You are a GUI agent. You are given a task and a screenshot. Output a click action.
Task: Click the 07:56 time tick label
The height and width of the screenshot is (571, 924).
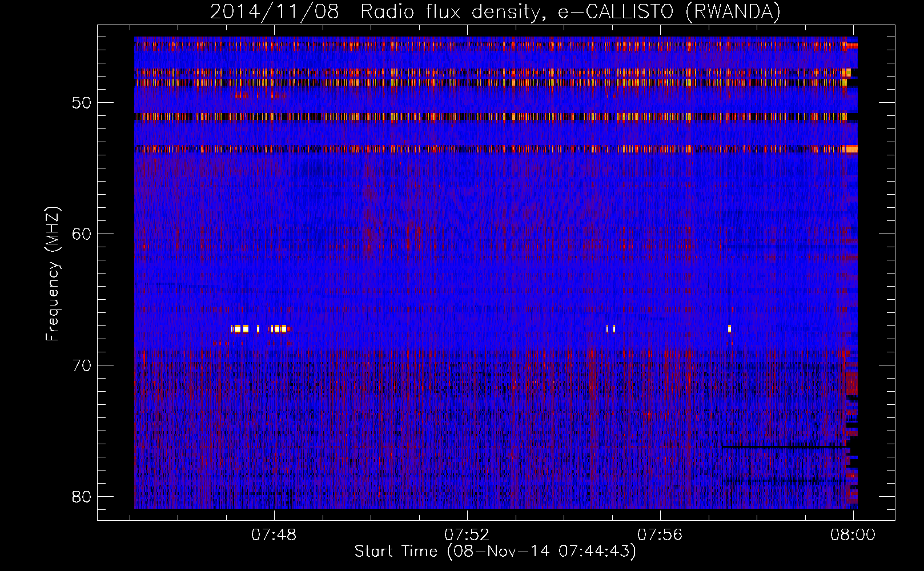pos(660,535)
